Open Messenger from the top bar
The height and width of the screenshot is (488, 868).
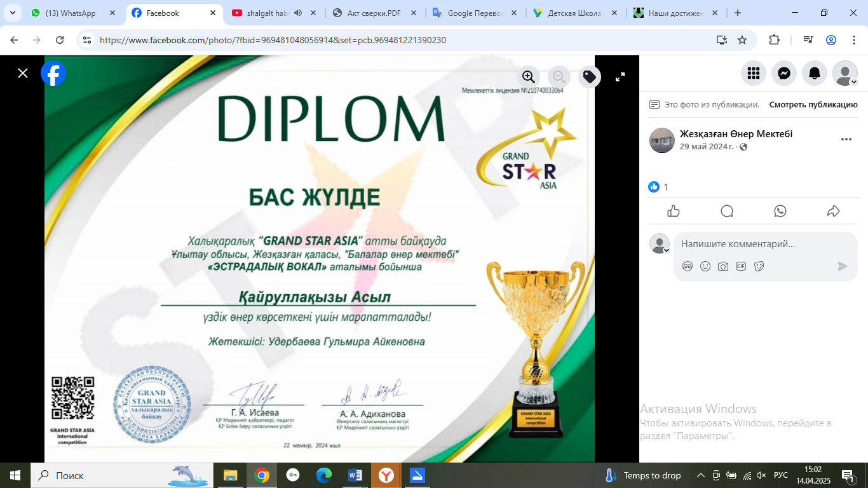[x=784, y=74]
